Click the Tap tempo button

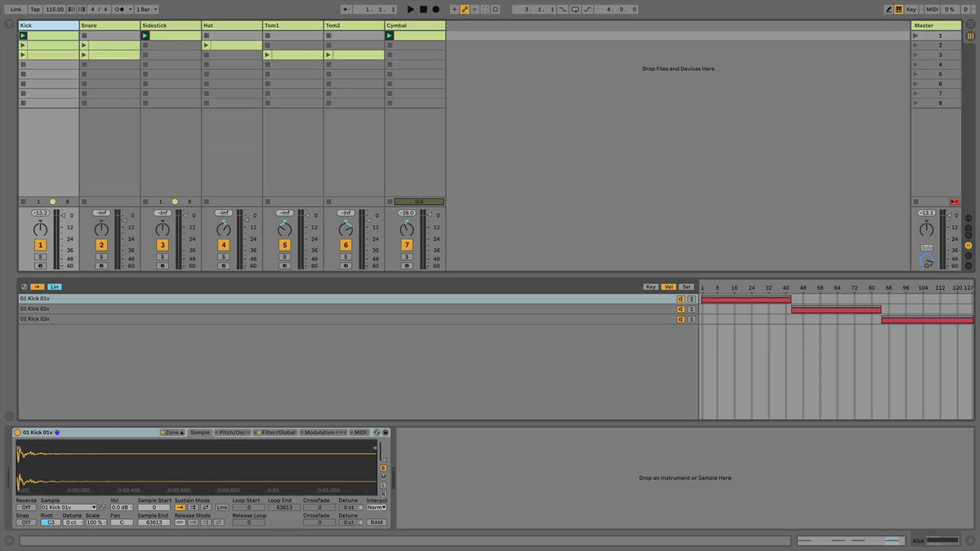pos(35,9)
